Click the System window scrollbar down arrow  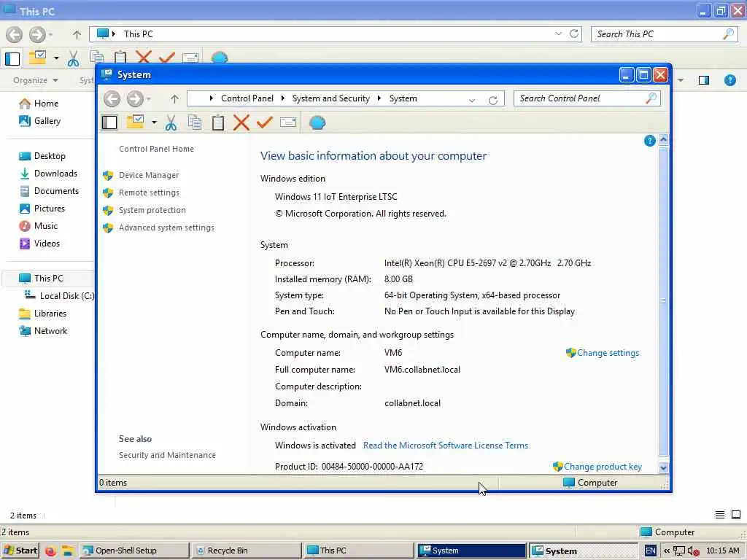click(663, 467)
